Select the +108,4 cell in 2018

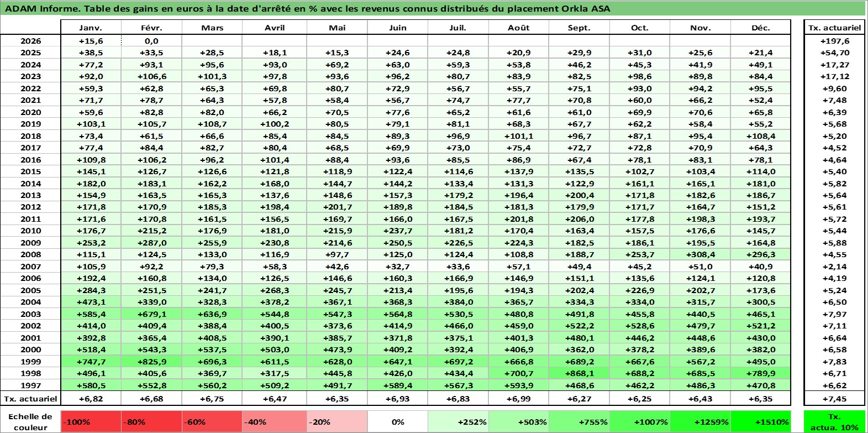click(x=760, y=136)
